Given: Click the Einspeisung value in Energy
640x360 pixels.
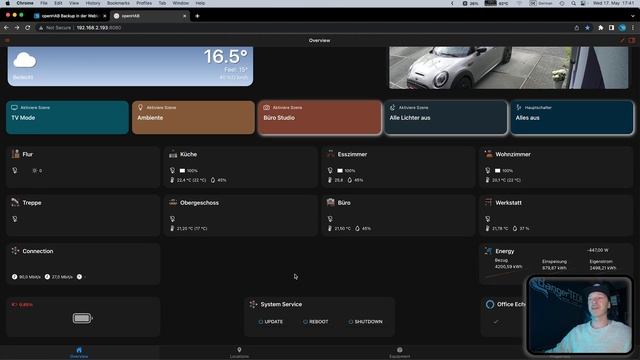Looking at the screenshot, I should click(x=554, y=268).
